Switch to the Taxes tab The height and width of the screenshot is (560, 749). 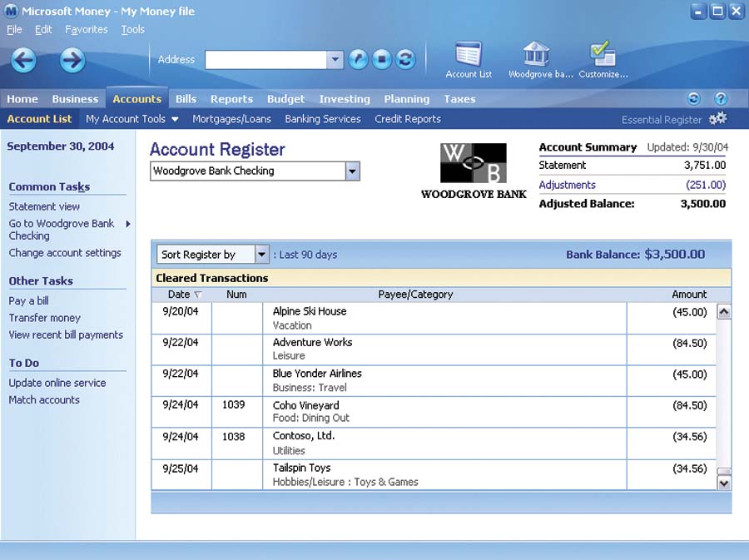pos(459,99)
